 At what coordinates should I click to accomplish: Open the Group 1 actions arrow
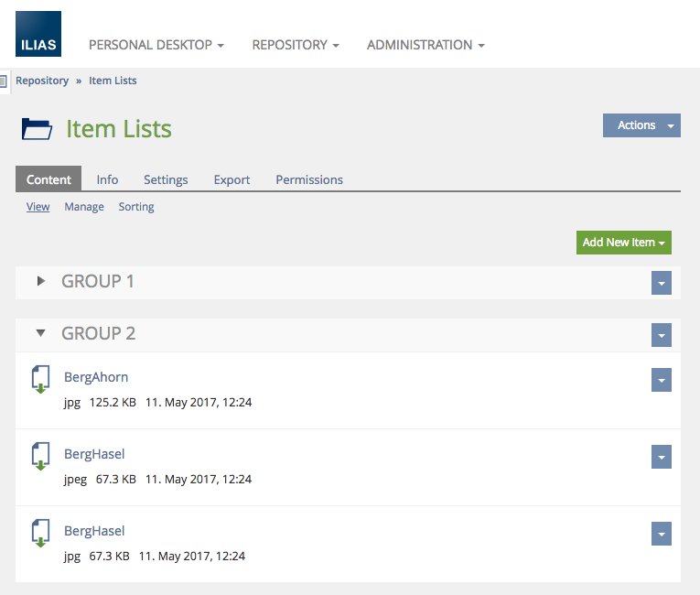[x=661, y=284]
